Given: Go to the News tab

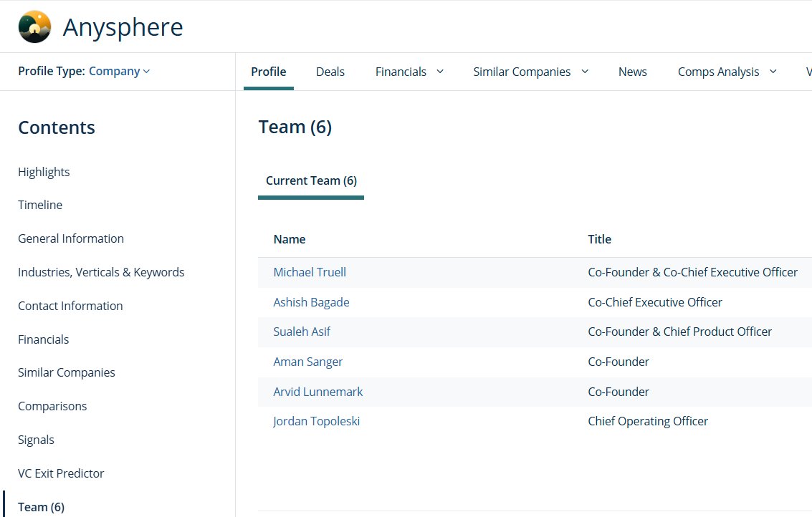Looking at the screenshot, I should (x=632, y=72).
